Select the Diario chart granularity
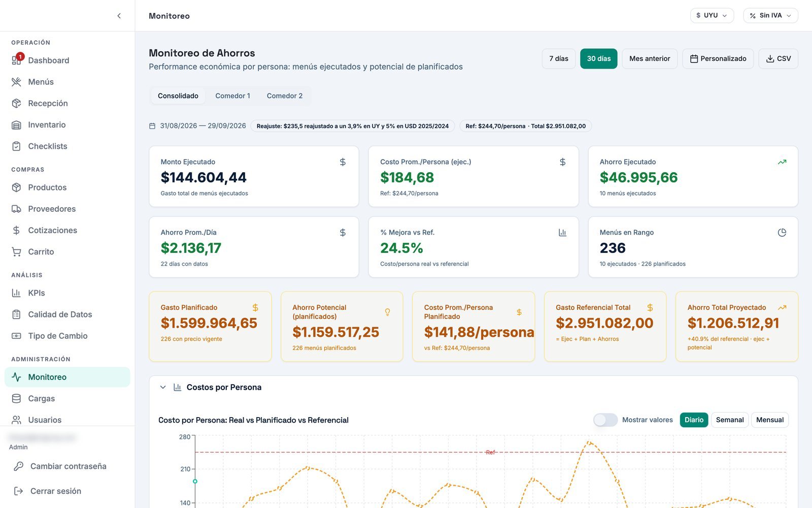 tap(694, 420)
